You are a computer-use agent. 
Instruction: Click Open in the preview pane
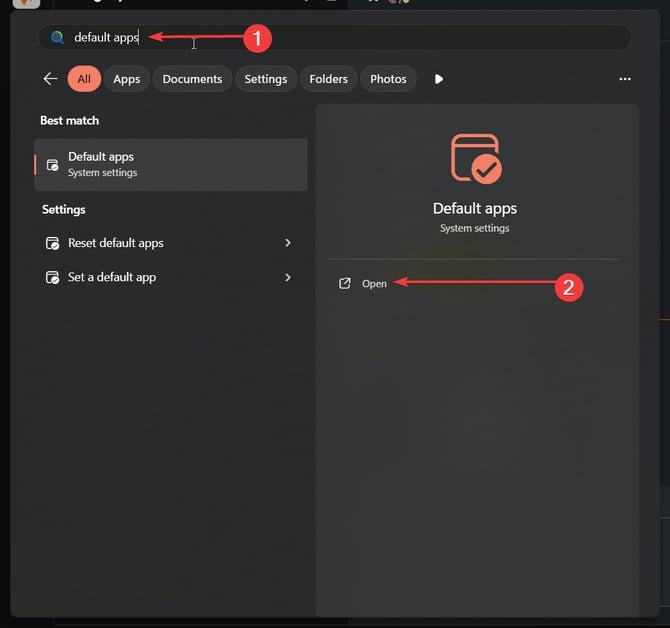pos(374,284)
